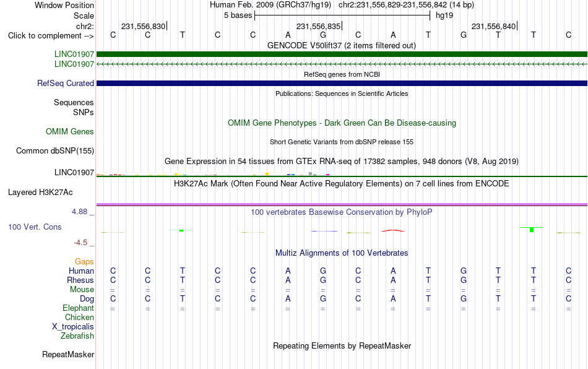The image size is (588, 369).
Task: Click the purple H3K27Ac signal line
Action: click(342, 204)
